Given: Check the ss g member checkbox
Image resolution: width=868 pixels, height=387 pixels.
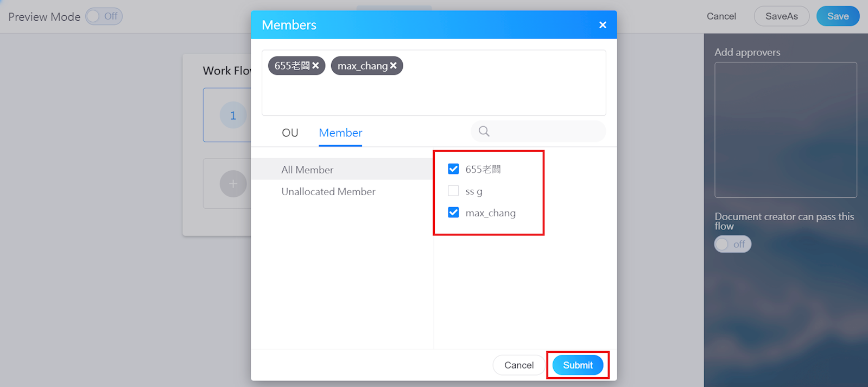Looking at the screenshot, I should 453,191.
